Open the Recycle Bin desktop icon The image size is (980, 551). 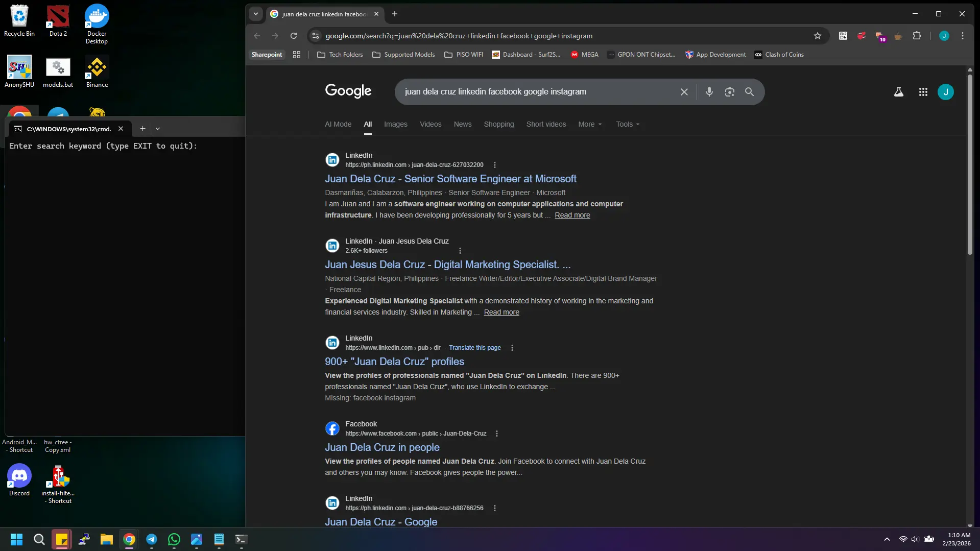click(x=19, y=21)
